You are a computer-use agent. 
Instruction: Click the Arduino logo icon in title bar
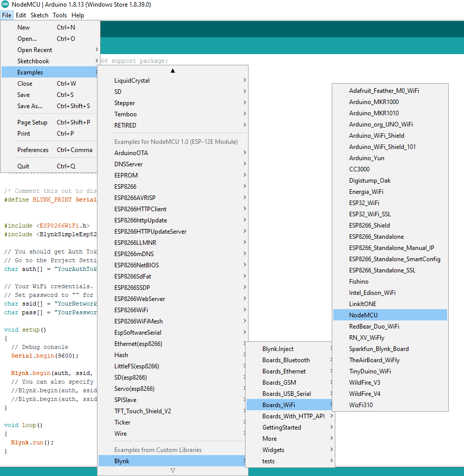(x=5, y=4)
